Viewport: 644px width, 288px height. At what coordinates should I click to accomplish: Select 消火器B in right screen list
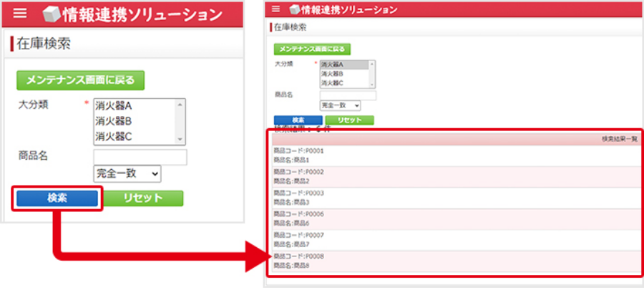(x=344, y=74)
